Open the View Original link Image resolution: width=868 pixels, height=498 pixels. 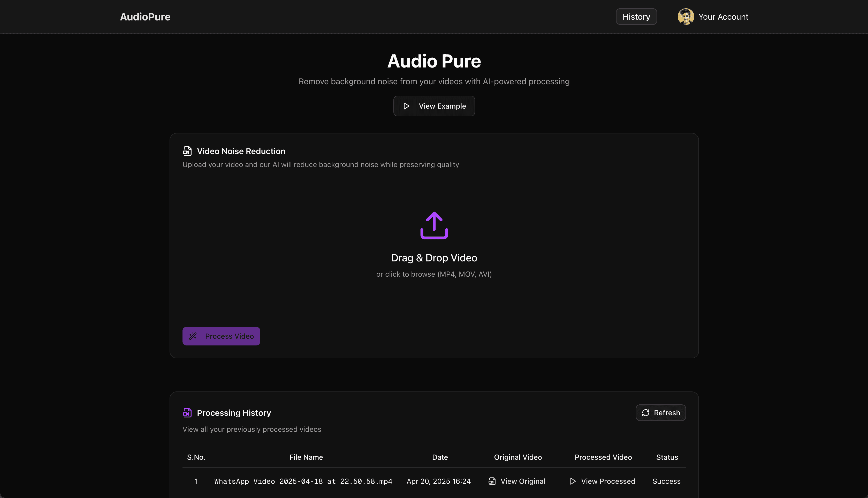tap(523, 481)
